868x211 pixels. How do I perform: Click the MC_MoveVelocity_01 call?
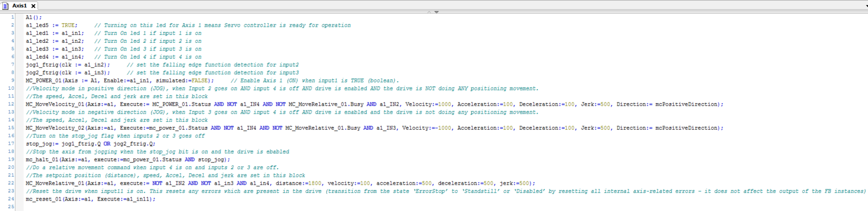click(374, 104)
